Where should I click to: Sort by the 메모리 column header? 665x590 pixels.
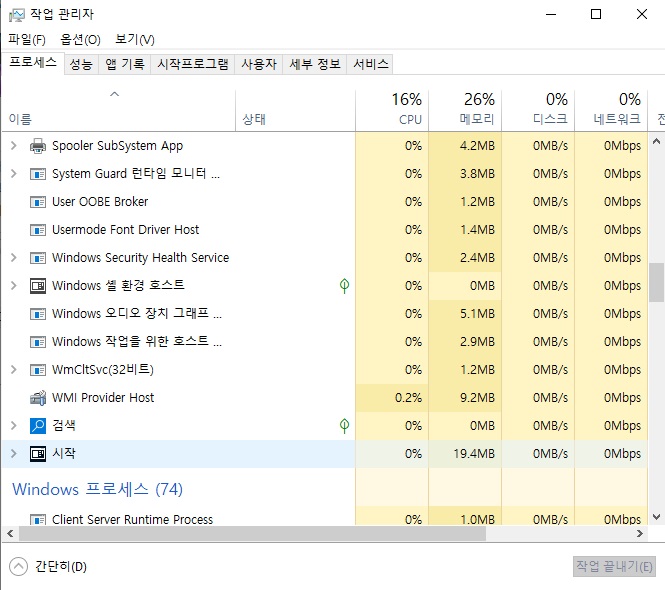point(465,110)
